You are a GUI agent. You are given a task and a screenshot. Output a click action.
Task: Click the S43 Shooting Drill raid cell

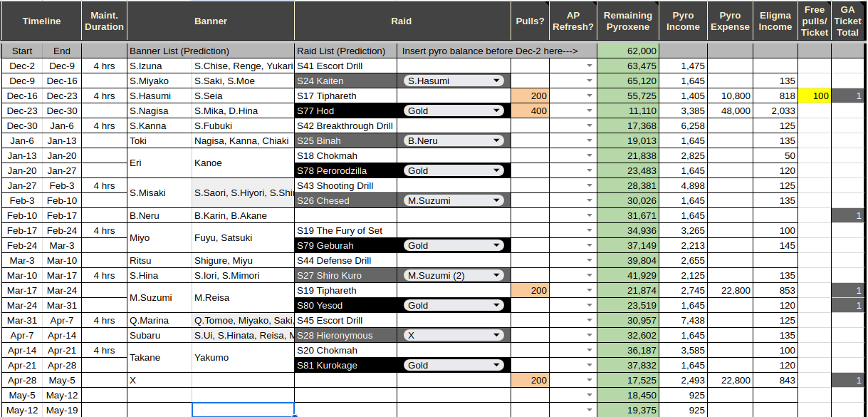pyautogui.click(x=345, y=185)
